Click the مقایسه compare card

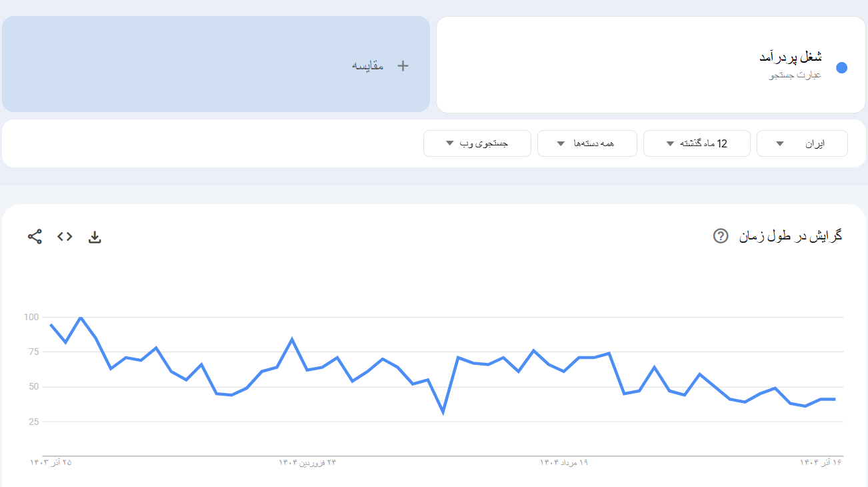tap(216, 64)
